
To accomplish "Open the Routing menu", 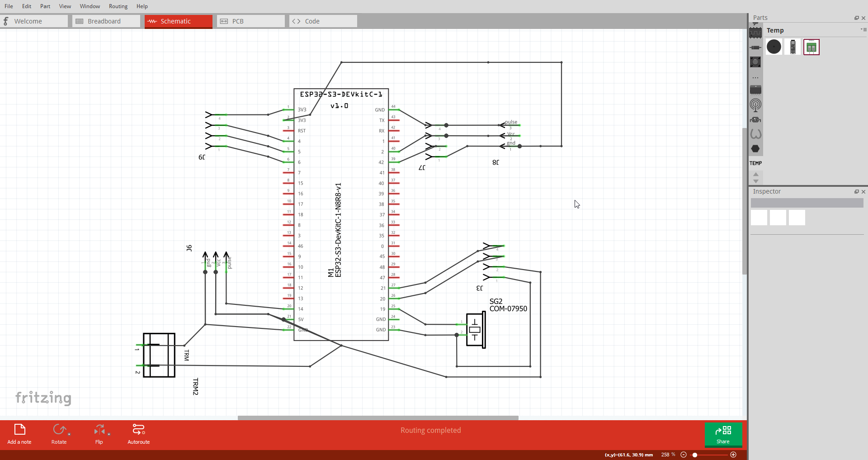I will pyautogui.click(x=118, y=6).
